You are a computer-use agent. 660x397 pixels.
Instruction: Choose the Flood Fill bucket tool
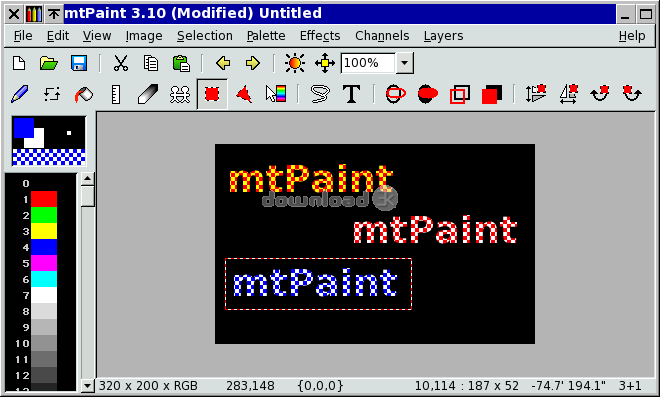(x=84, y=94)
